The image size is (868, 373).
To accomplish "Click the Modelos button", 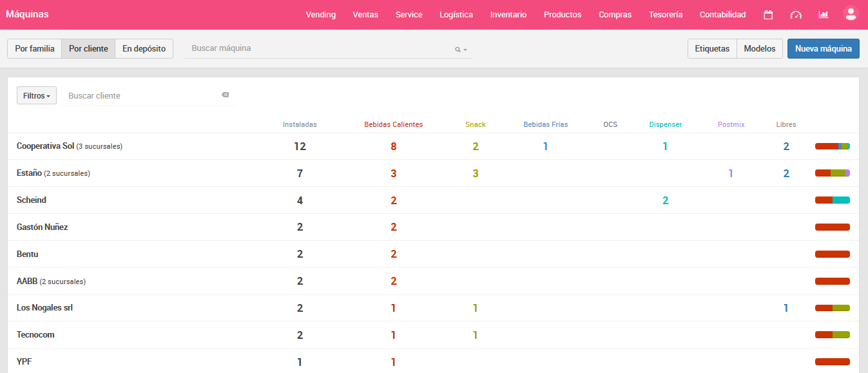I will pos(760,48).
